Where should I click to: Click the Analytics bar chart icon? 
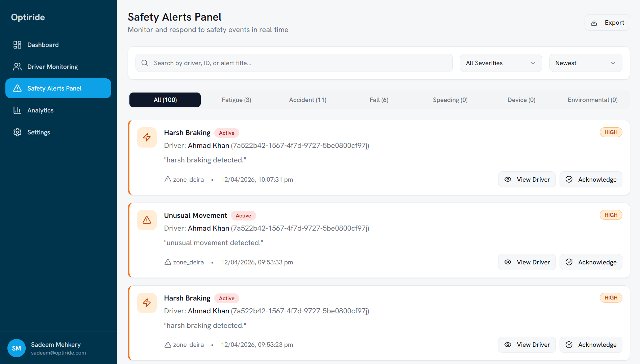(x=17, y=110)
